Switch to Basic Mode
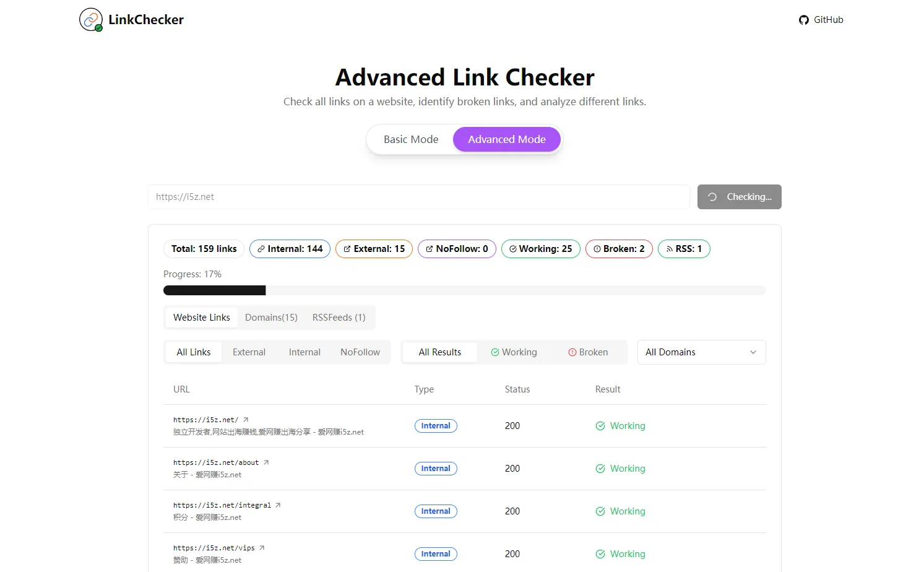924x572 pixels. point(411,139)
